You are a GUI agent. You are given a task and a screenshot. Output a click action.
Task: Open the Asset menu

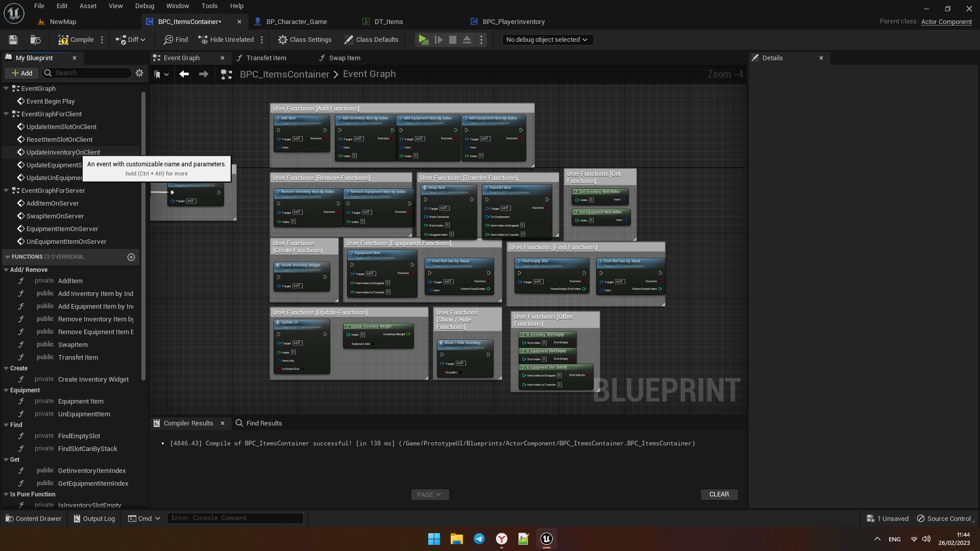click(x=88, y=6)
